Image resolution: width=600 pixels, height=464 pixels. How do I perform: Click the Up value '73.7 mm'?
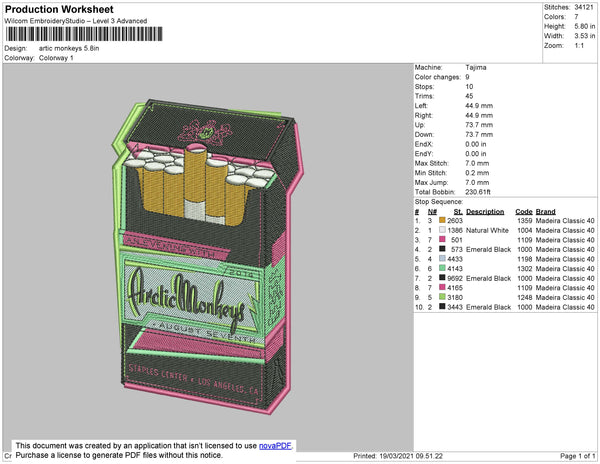tap(479, 125)
